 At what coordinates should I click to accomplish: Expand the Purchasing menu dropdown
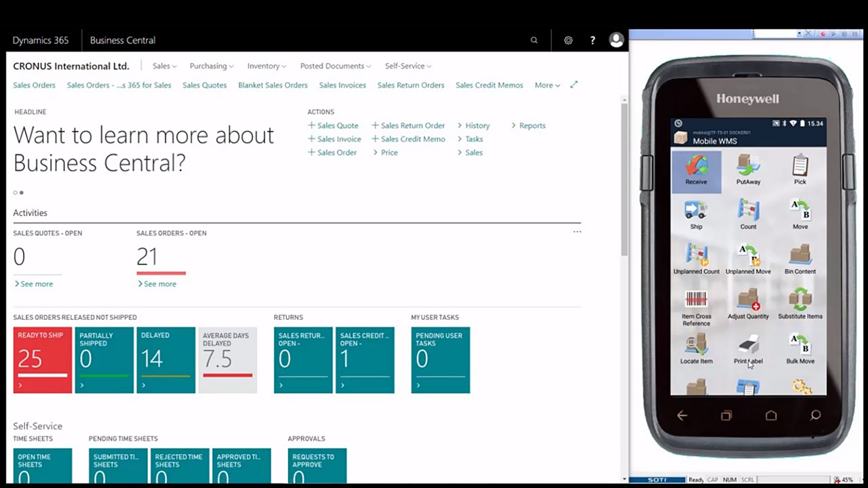pos(212,66)
